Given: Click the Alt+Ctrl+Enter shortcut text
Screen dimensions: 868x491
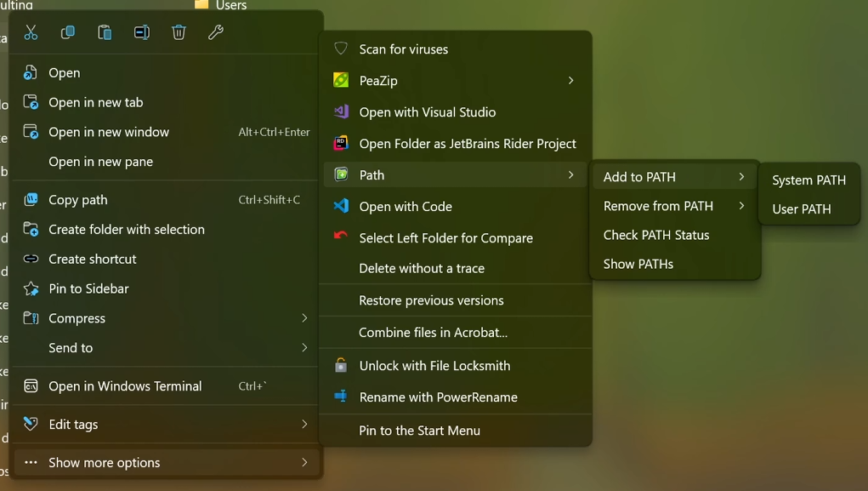Looking at the screenshot, I should (x=274, y=132).
